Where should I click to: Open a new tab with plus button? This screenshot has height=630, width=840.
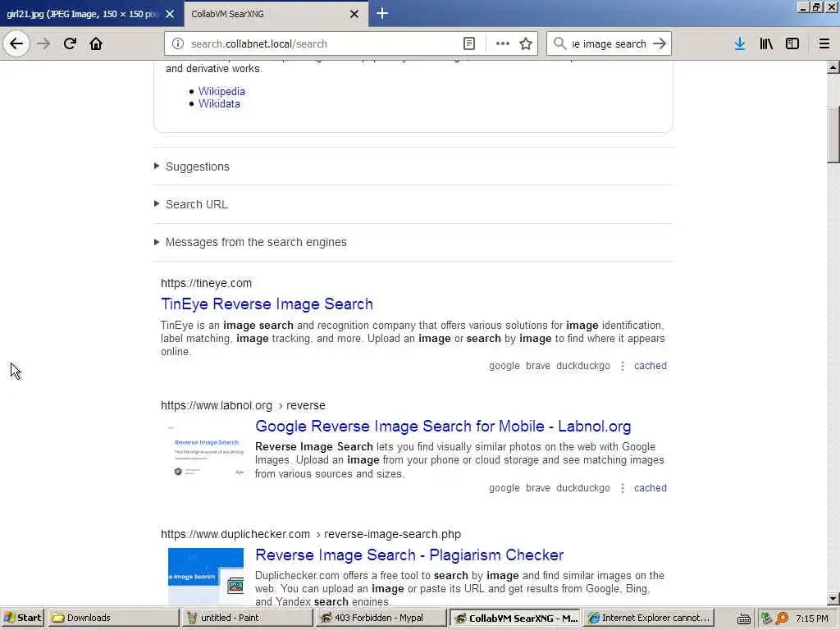pyautogui.click(x=382, y=13)
